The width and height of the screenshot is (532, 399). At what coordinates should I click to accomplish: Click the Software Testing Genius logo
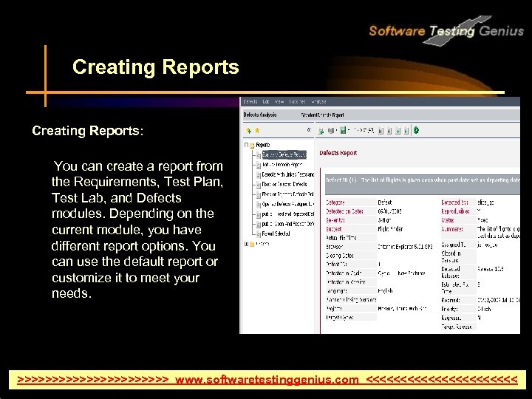tap(446, 30)
